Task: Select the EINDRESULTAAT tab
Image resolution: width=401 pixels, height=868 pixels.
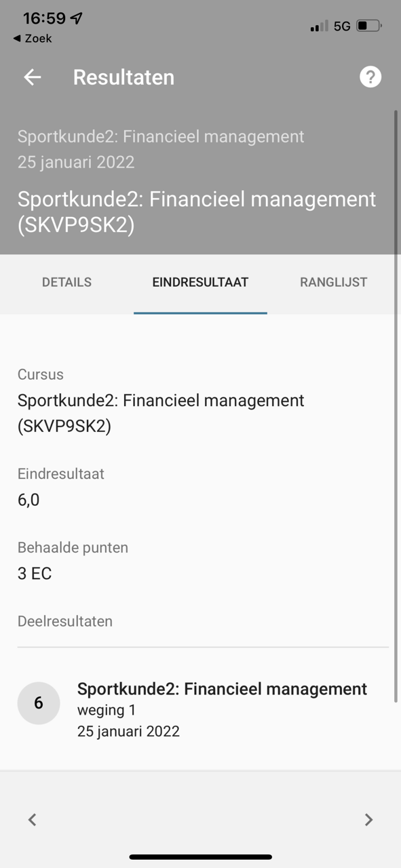Action: pyautogui.click(x=200, y=283)
